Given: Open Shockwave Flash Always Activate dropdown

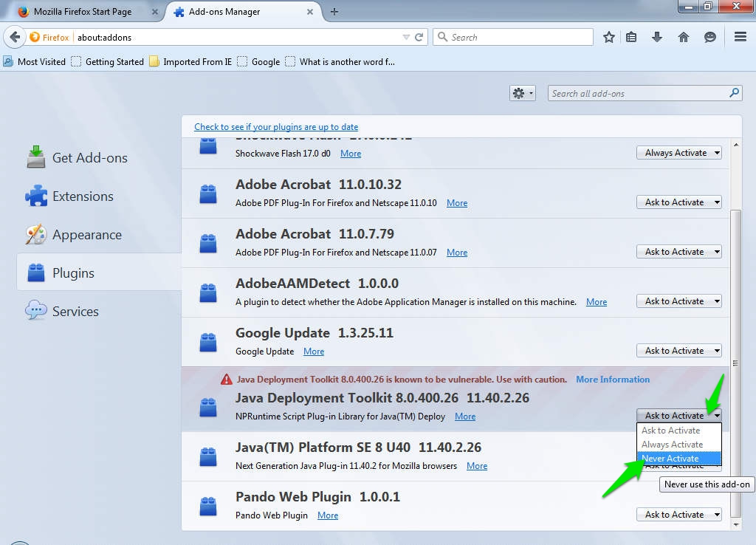Looking at the screenshot, I should coord(679,153).
